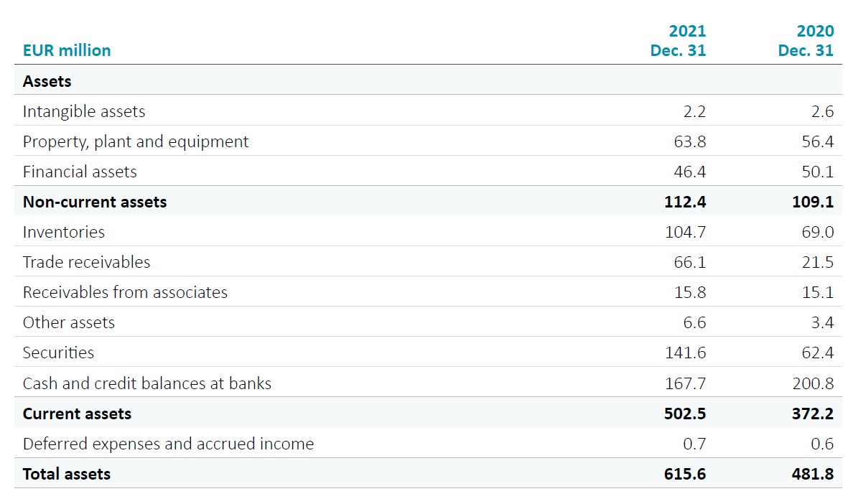
Task: Click Deferred expenses and accrued income label
Action: coord(168,444)
